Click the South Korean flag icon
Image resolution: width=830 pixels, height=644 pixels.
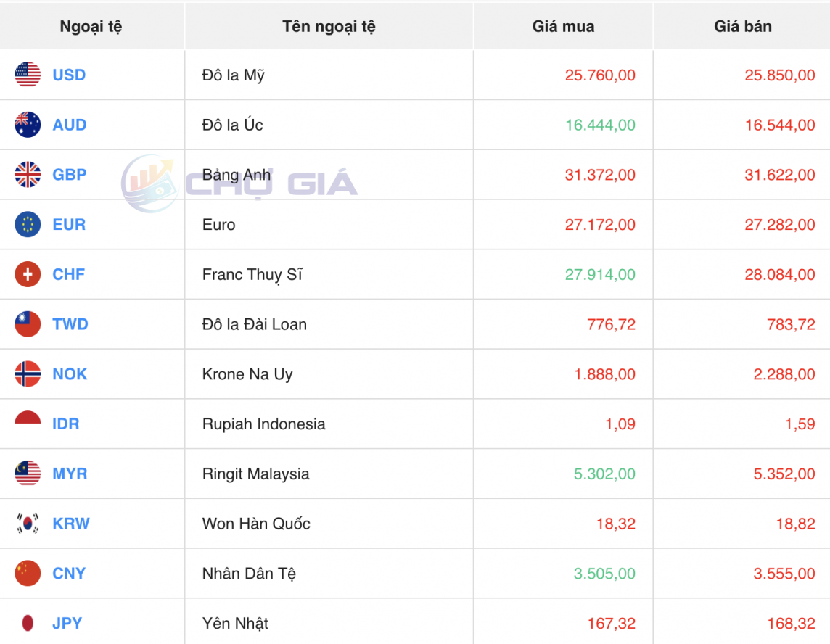coord(28,524)
